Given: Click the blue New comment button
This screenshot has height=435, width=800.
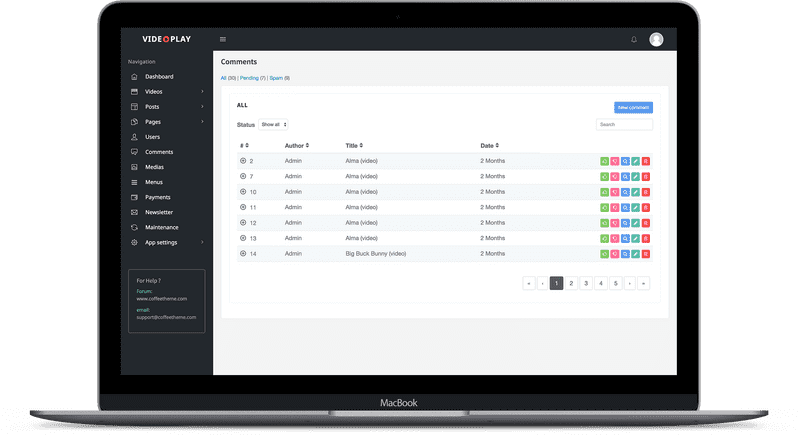Looking at the screenshot, I should (x=633, y=108).
